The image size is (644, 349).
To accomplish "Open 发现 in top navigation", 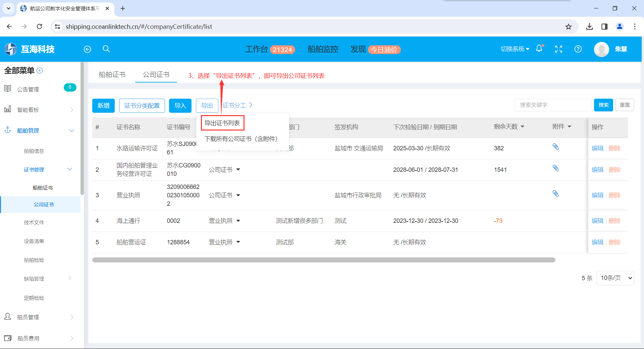I will click(358, 49).
